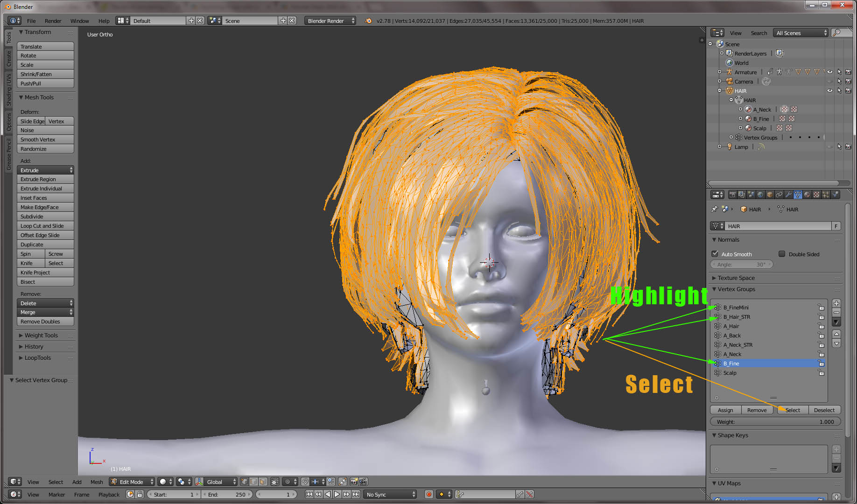Viewport: 857px width, 504px height.
Task: Click the 3D manipulator axis toggle icon
Action: 199,482
